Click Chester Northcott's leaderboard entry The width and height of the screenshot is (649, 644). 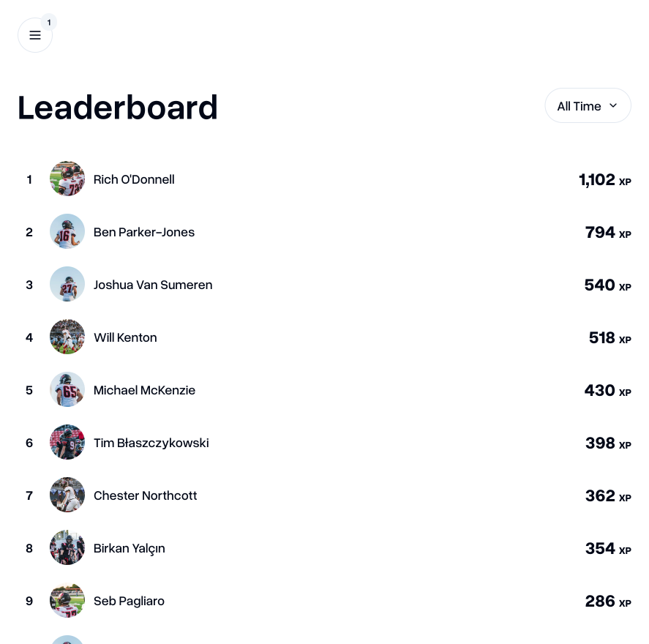click(145, 495)
